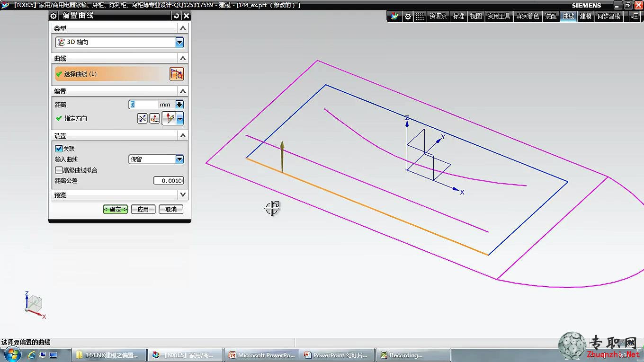This screenshot has height=362, width=644.
Task: Switch to the 装配 tab
Action: tap(551, 16)
